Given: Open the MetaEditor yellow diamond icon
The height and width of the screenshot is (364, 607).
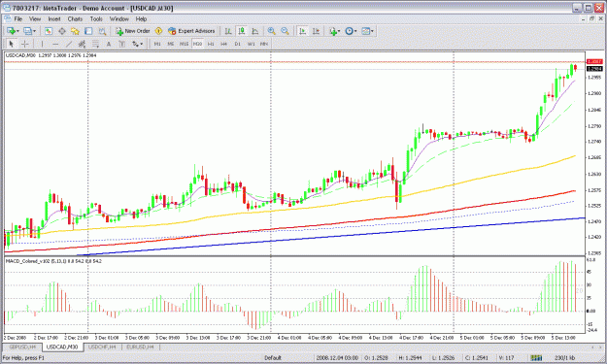Looking at the screenshot, I should click(x=158, y=31).
